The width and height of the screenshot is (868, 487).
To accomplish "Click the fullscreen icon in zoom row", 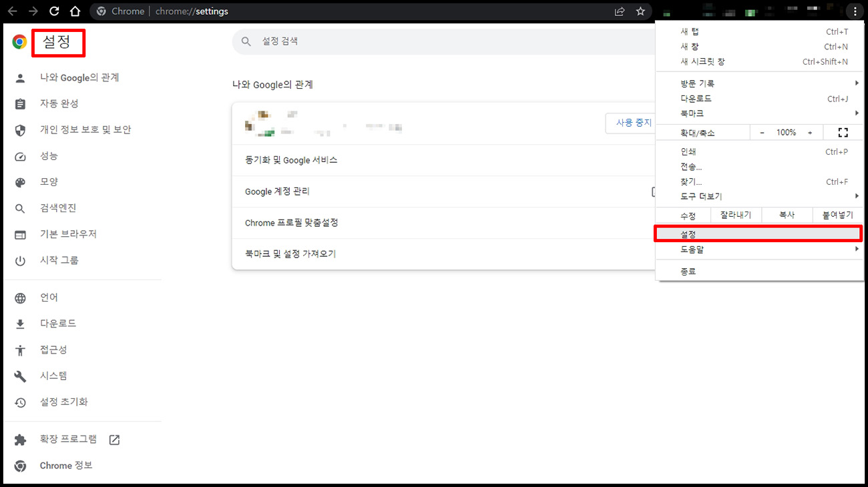I will [x=843, y=133].
